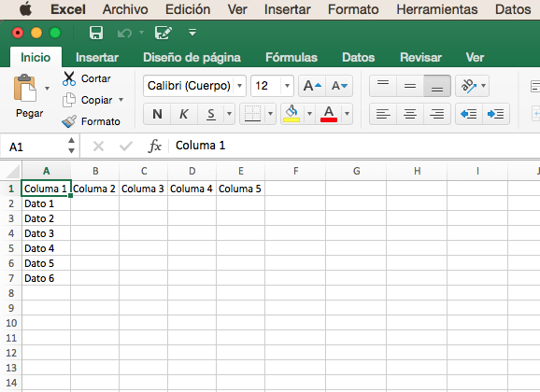Viewport: 540px width, 392px height.
Task: Select cell containing Columa 5
Action: (x=241, y=189)
